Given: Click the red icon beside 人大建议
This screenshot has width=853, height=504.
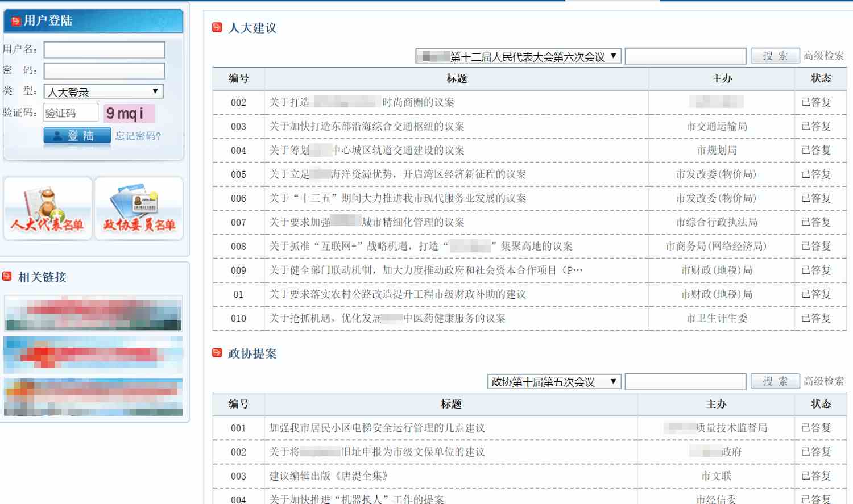Looking at the screenshot, I should (217, 27).
